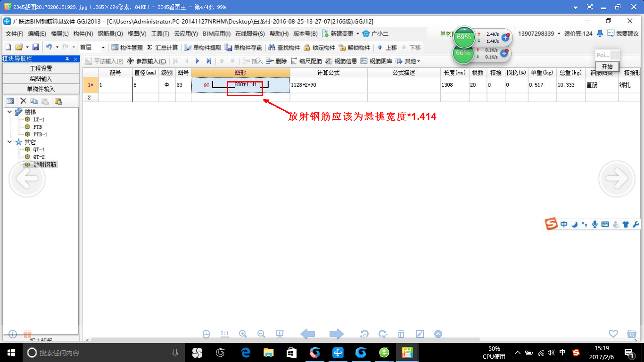Click 单构件提取 extract component
The image size is (644, 362).
pos(202,48)
